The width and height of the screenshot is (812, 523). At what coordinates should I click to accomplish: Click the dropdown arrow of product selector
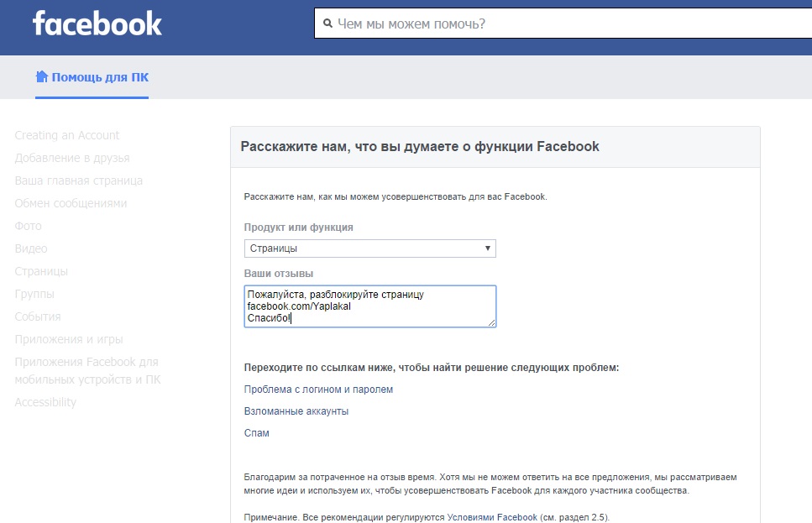pyautogui.click(x=487, y=248)
